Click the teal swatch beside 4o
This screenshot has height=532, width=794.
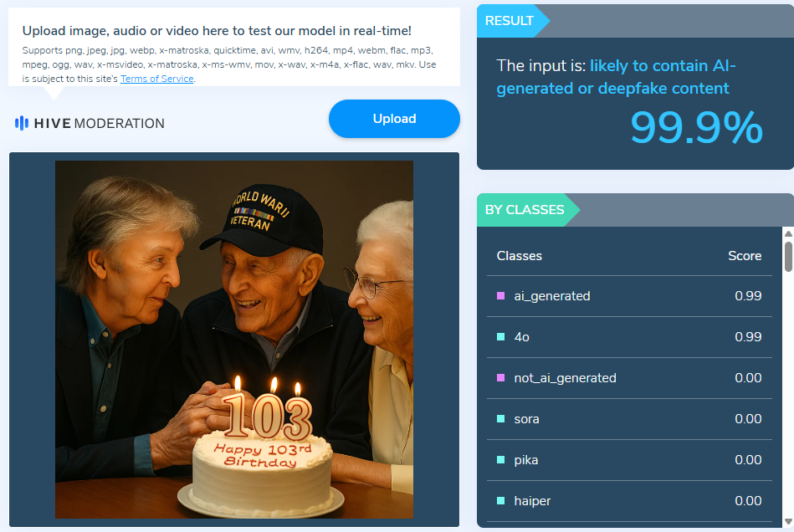(501, 337)
